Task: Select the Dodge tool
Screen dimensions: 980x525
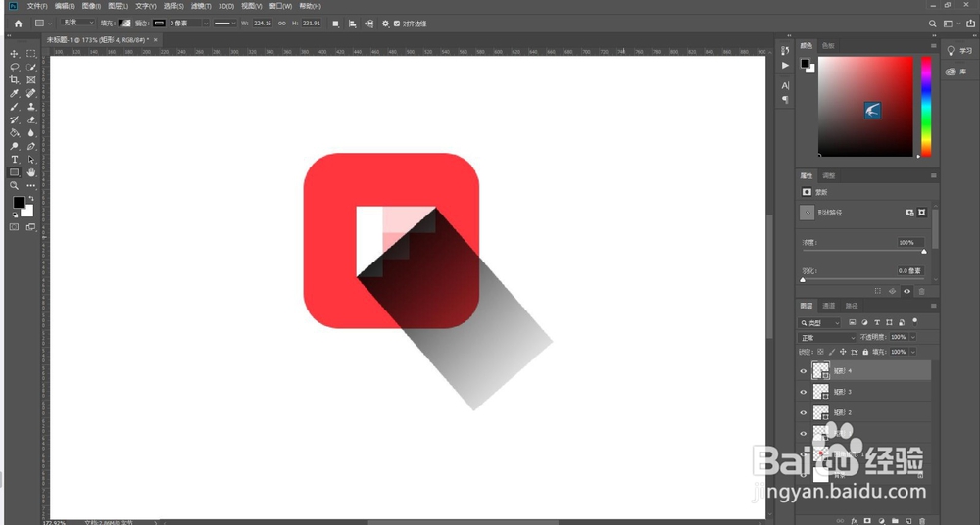Action: [14, 146]
